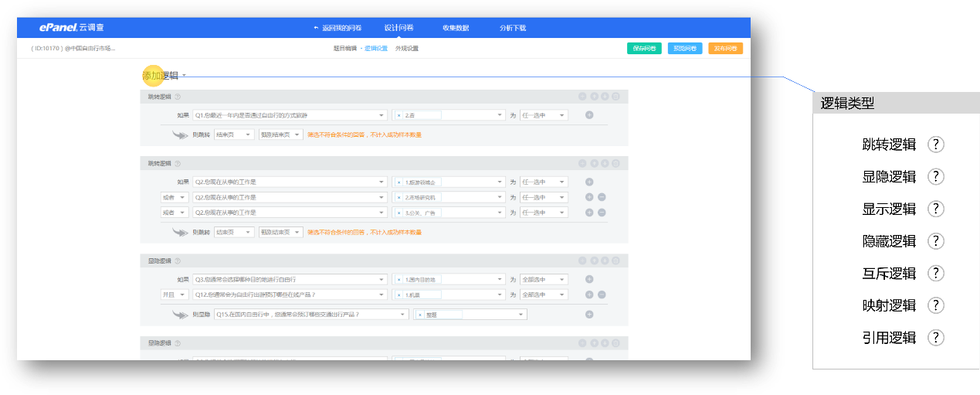Click help icon next to 映射逻辑
This screenshot has width=980, height=395.
(936, 305)
